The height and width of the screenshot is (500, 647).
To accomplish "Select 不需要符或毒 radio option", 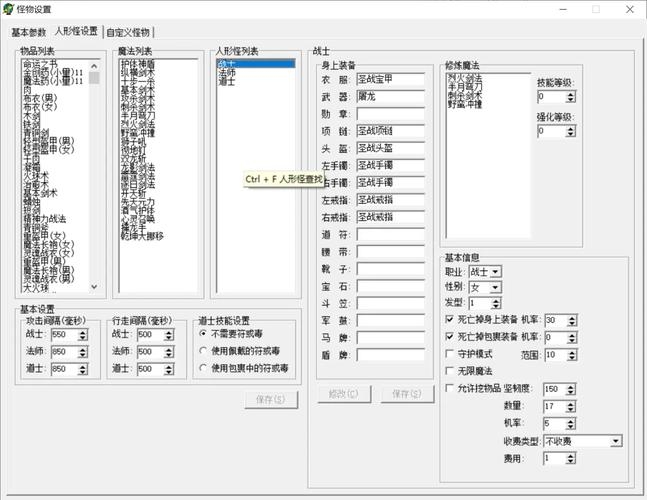I will point(203,333).
